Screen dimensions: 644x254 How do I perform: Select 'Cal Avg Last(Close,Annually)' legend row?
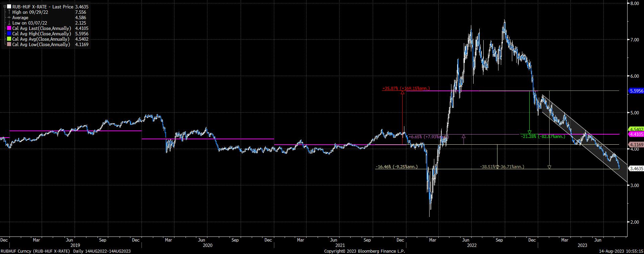tap(41, 28)
